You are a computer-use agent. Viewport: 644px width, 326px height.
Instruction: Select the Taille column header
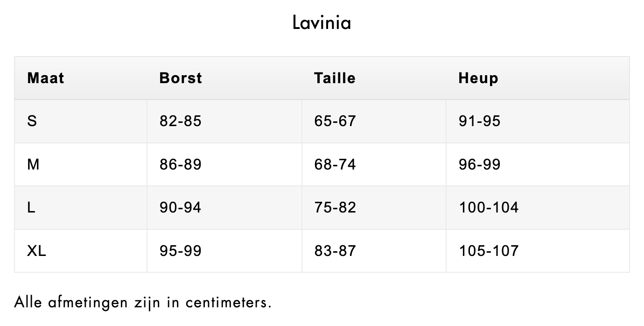[x=335, y=78]
